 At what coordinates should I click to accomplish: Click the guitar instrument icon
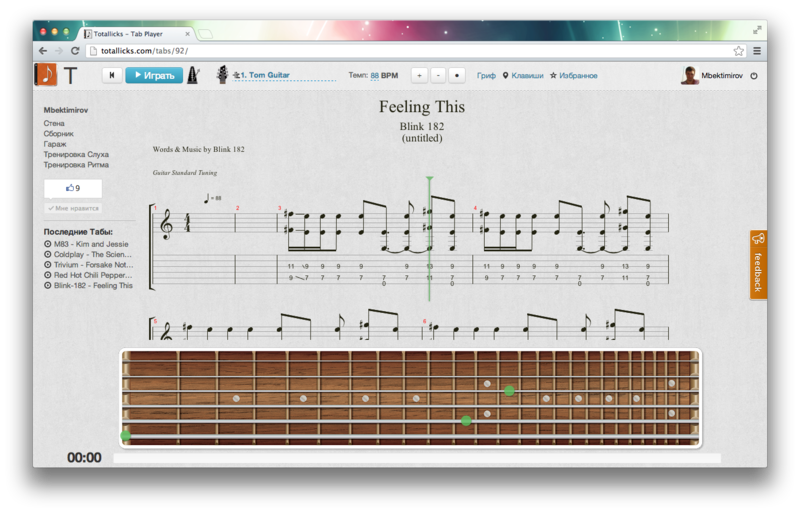222,75
